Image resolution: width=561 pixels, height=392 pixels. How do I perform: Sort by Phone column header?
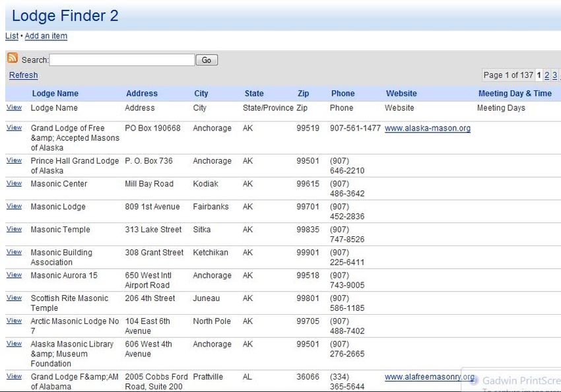coord(343,93)
